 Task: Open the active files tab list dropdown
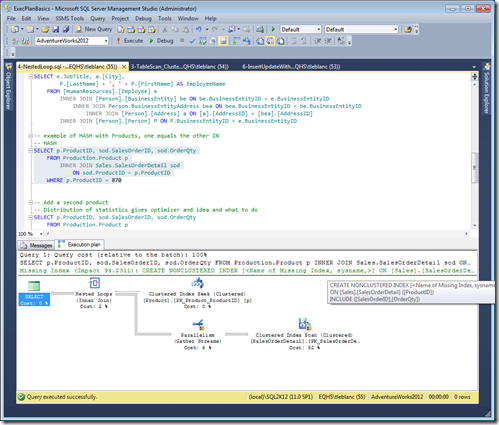tap(474, 67)
